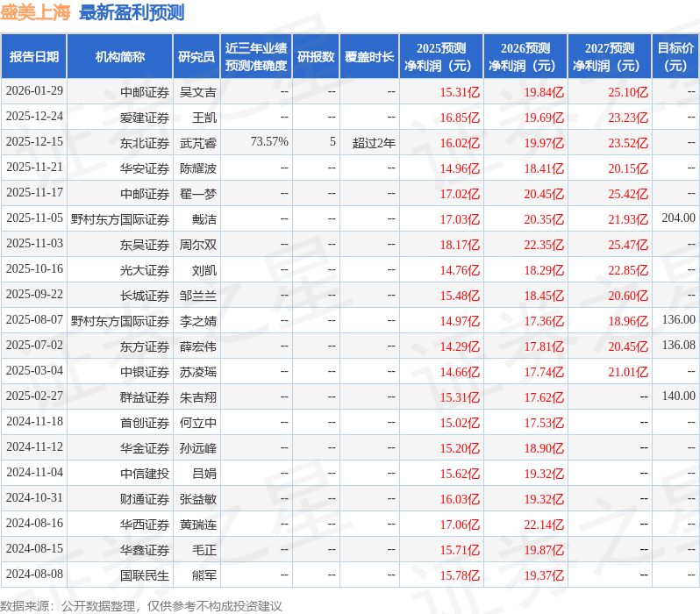Select the 2025预测净利润 column header
The width and height of the screenshot is (700, 614).
click(x=441, y=57)
